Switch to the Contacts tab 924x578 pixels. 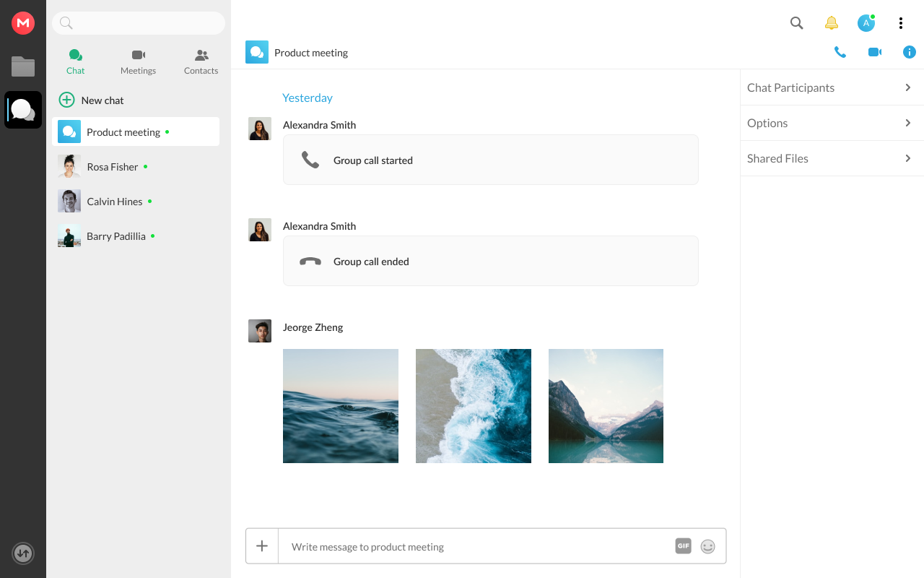[201, 62]
